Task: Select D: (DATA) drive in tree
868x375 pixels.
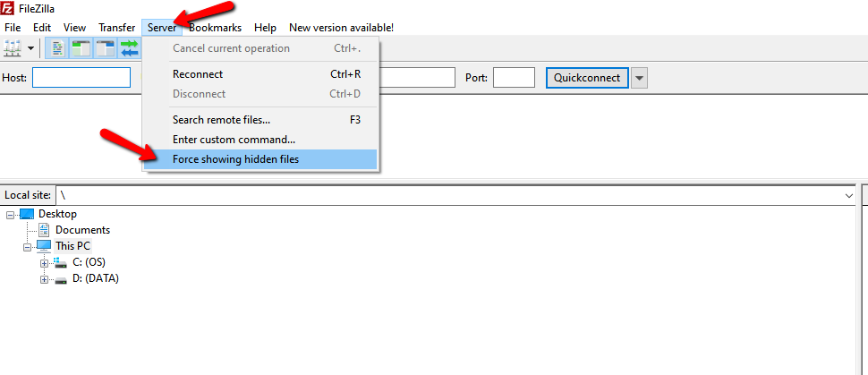Action: [95, 278]
